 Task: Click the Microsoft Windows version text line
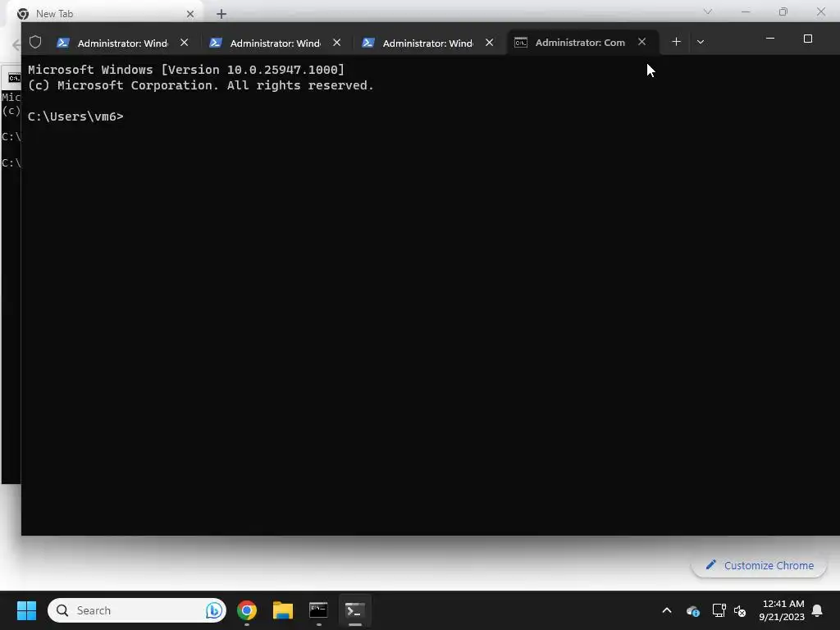pyautogui.click(x=186, y=70)
